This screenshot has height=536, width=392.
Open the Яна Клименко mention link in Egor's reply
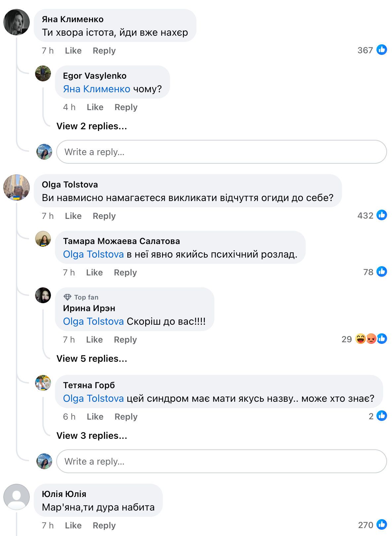pyautogui.click(x=97, y=89)
